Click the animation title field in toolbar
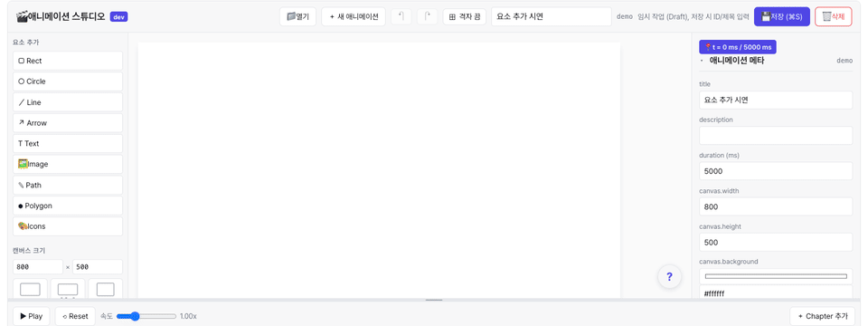The height and width of the screenshot is (326, 868). (x=552, y=16)
